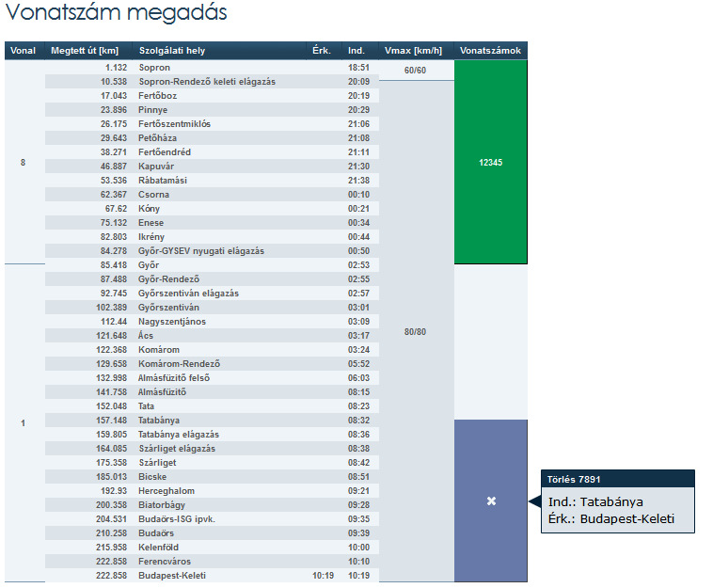Click arrival time 10:19 in Érk. column

click(323, 575)
